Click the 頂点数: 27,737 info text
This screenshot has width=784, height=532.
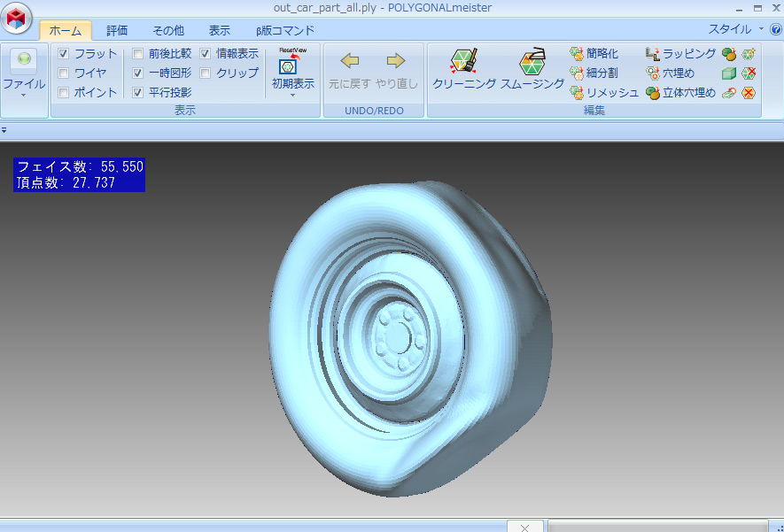(x=66, y=183)
